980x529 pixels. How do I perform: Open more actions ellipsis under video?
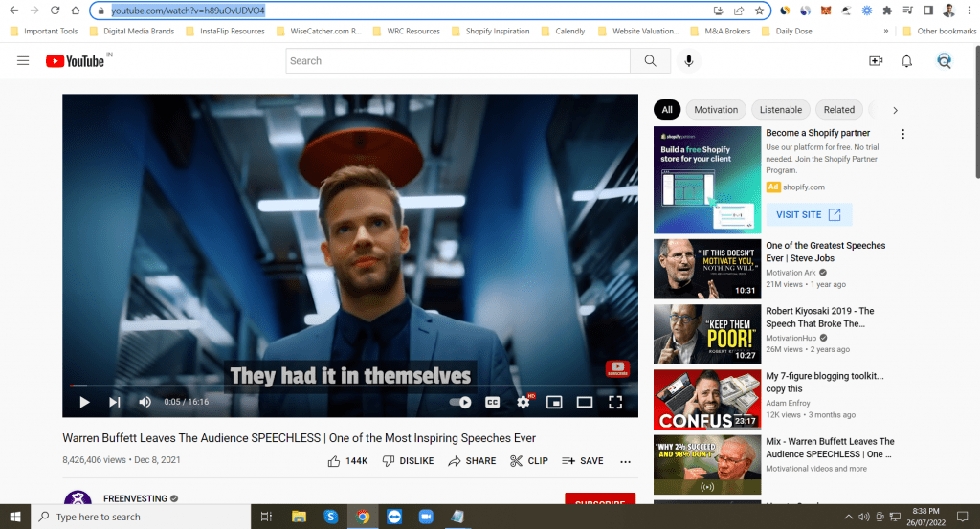[x=626, y=461]
